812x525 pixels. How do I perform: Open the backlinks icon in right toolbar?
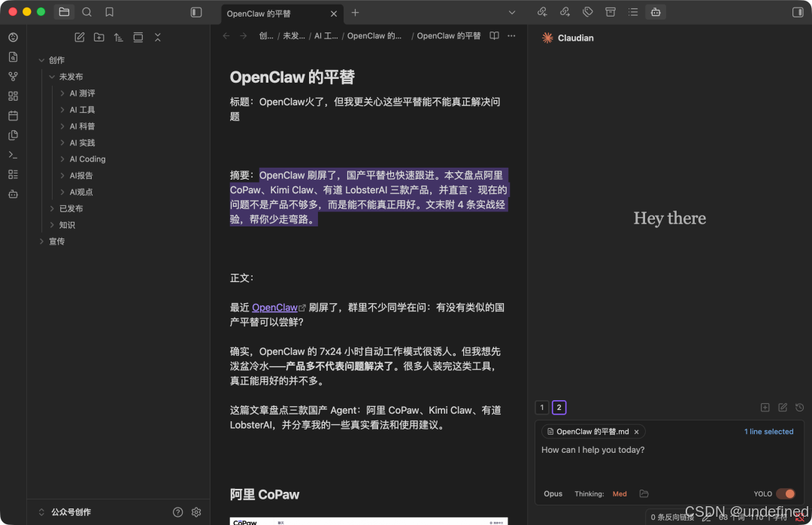tap(542, 12)
